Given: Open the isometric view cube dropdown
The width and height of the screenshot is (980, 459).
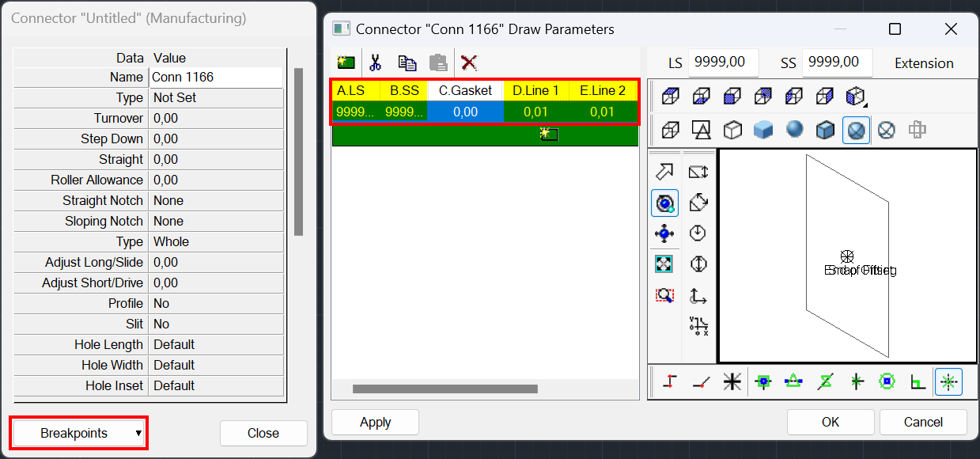Looking at the screenshot, I should 856,97.
